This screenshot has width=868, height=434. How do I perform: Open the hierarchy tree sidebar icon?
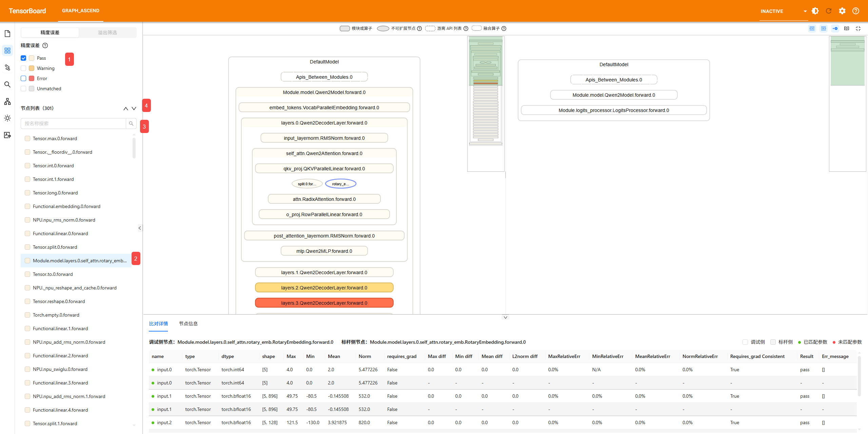tap(7, 101)
